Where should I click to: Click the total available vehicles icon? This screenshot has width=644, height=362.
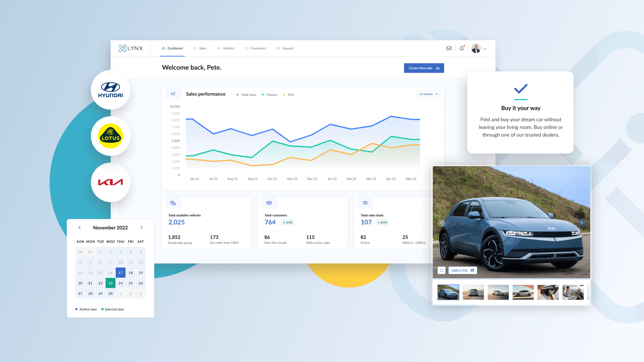[x=173, y=203]
